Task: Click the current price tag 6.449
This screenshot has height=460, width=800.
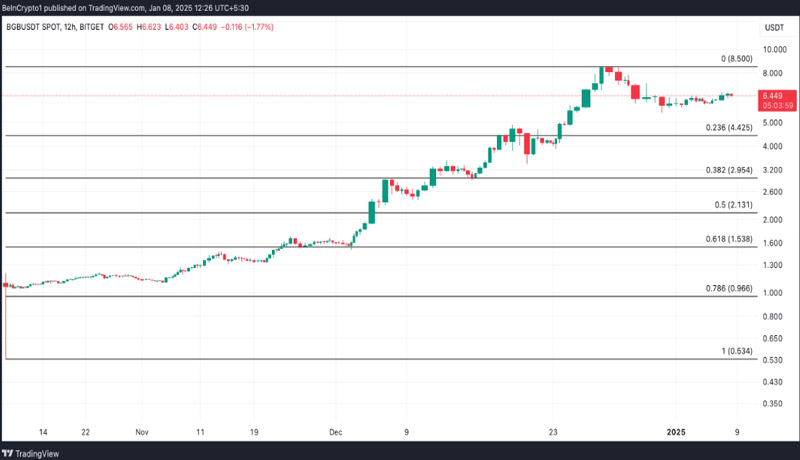Action: coord(772,96)
